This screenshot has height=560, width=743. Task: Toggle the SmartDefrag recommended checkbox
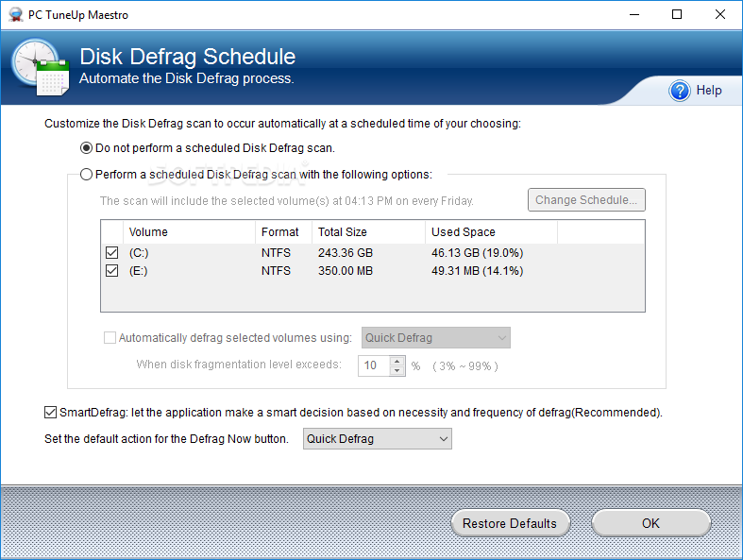tap(50, 413)
